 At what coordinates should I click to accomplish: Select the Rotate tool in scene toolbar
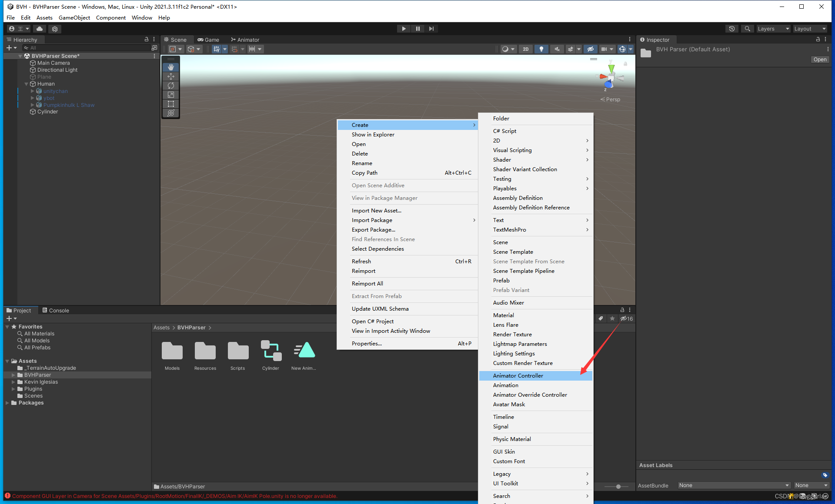click(x=171, y=86)
